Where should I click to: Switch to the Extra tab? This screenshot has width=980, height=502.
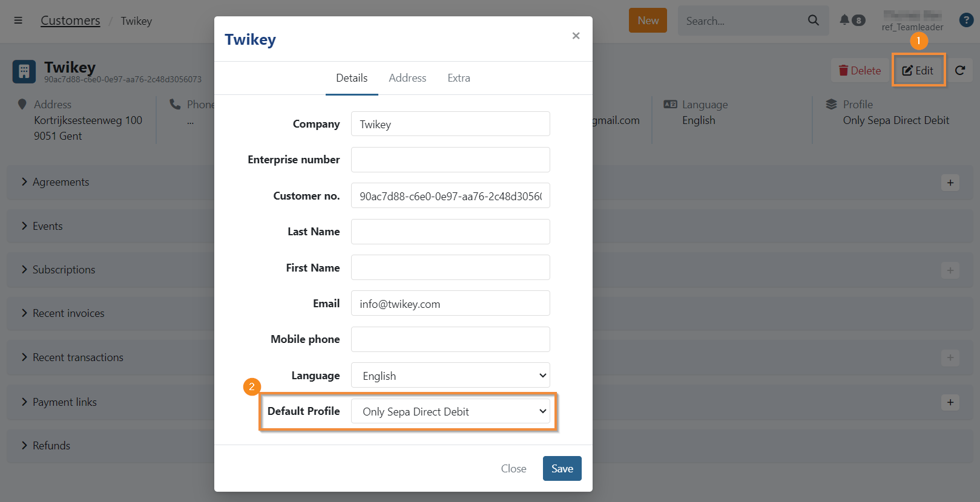[x=459, y=78]
